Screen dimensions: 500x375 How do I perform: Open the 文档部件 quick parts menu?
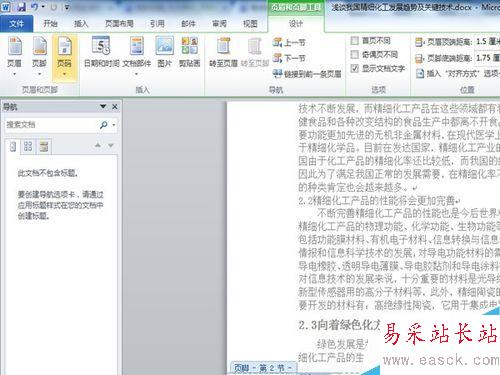(x=137, y=57)
